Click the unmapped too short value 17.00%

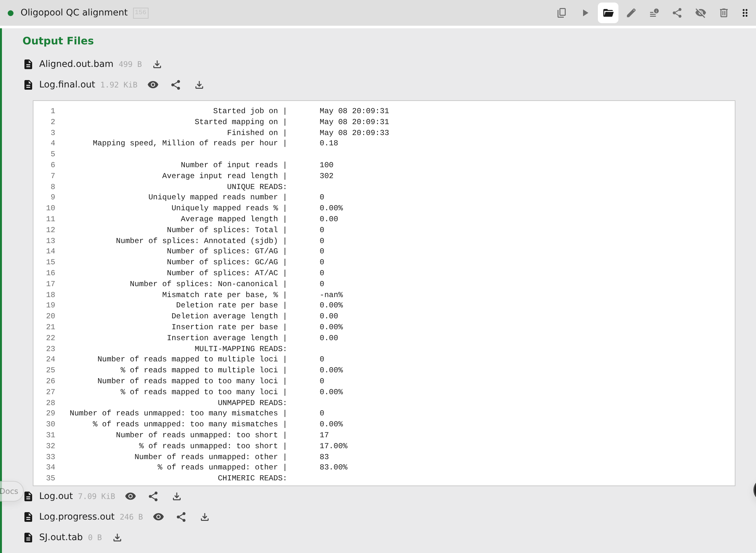pyautogui.click(x=333, y=446)
